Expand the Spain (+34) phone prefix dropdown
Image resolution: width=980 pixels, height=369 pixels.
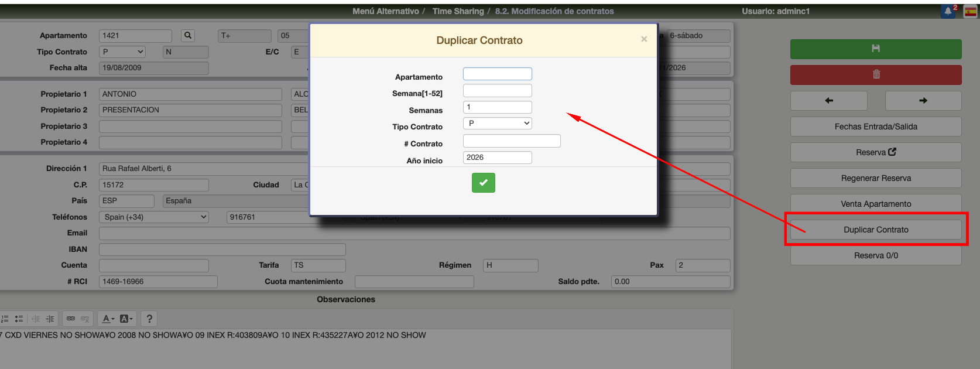point(155,217)
